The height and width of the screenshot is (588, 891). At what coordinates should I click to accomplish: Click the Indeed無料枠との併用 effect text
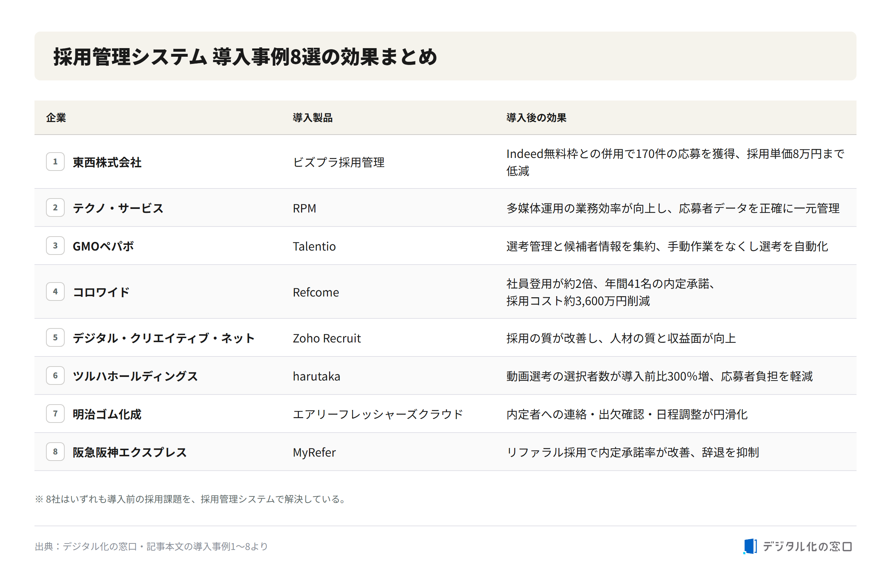click(x=675, y=162)
